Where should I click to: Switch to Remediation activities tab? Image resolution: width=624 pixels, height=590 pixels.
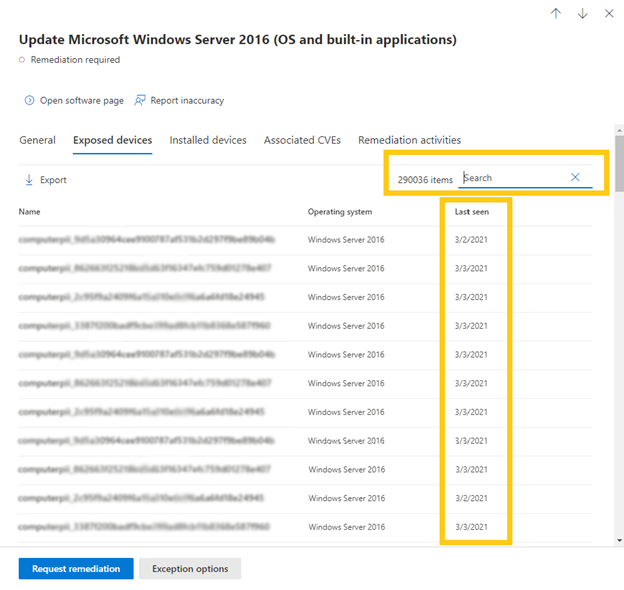coord(410,140)
